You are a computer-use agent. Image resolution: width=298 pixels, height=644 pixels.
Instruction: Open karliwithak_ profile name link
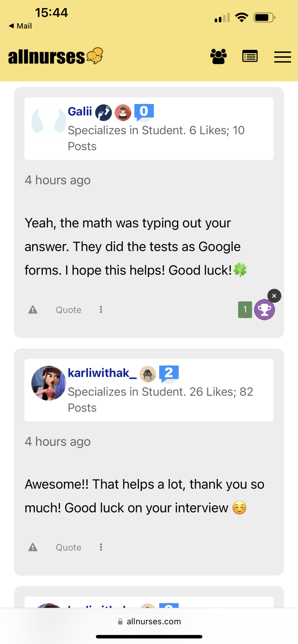pos(102,373)
